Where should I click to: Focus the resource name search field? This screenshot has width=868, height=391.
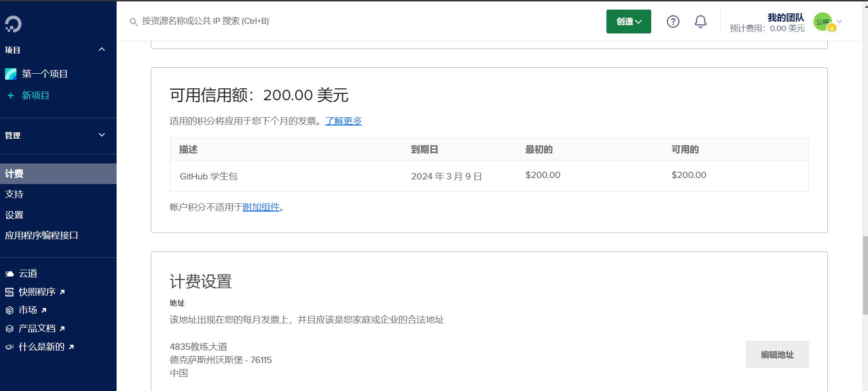[274, 21]
